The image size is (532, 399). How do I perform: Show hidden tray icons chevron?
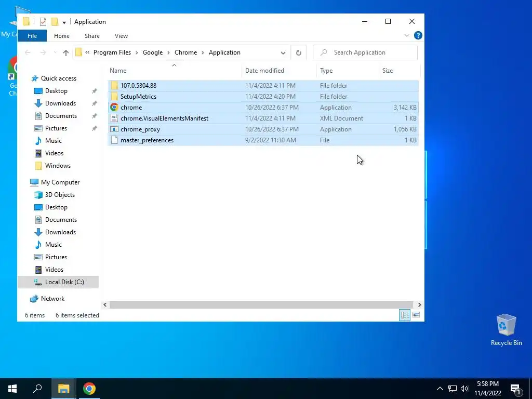(440, 389)
